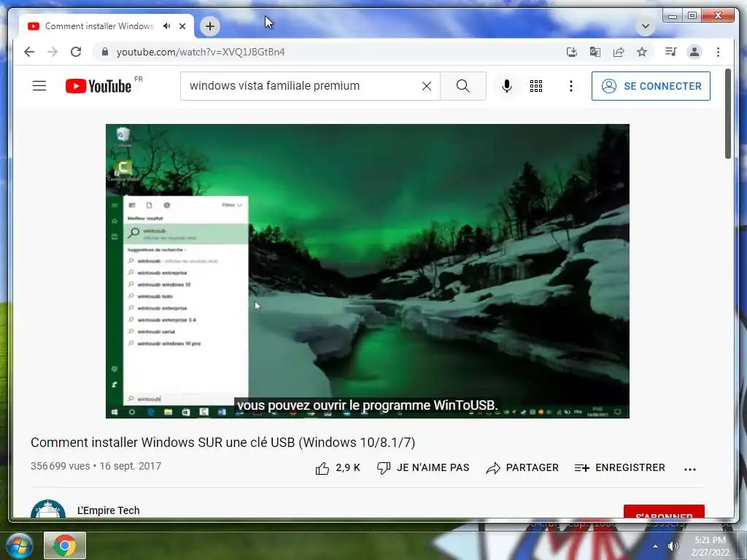The image size is (747, 560).
Task: Click the search magnifier button
Action: coord(463,86)
